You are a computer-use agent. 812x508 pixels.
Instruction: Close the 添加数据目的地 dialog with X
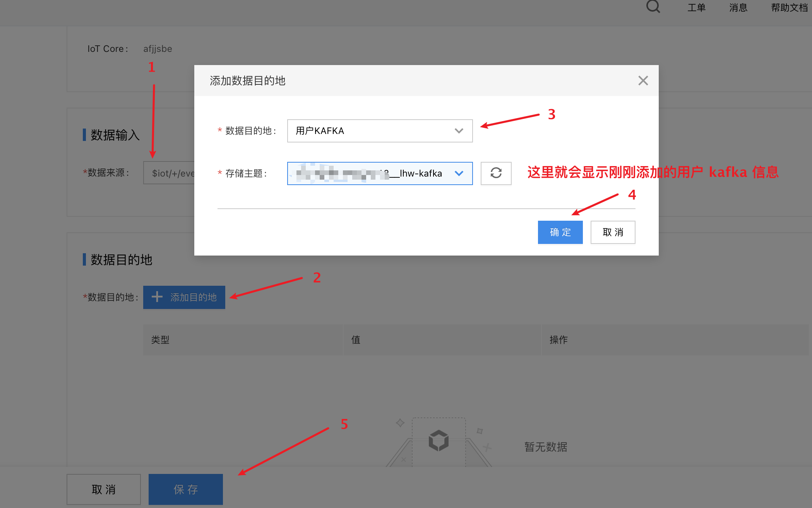tap(643, 81)
